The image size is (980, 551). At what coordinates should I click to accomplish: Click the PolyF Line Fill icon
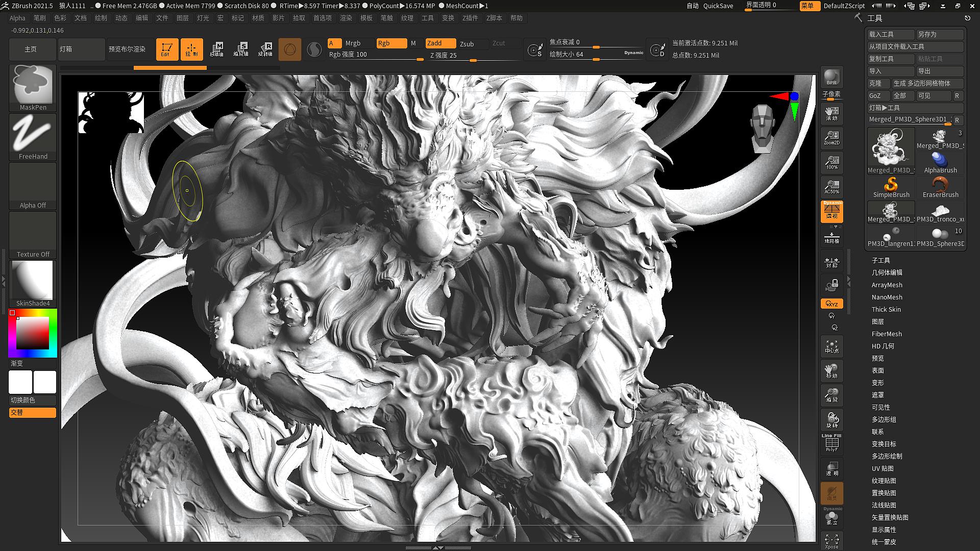tap(831, 443)
